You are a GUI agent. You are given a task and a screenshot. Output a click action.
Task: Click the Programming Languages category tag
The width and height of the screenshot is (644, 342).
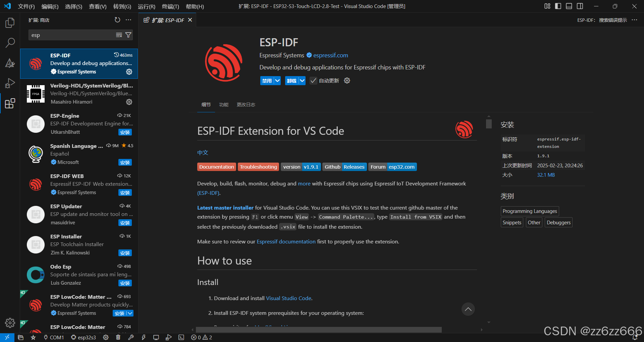pos(530,211)
